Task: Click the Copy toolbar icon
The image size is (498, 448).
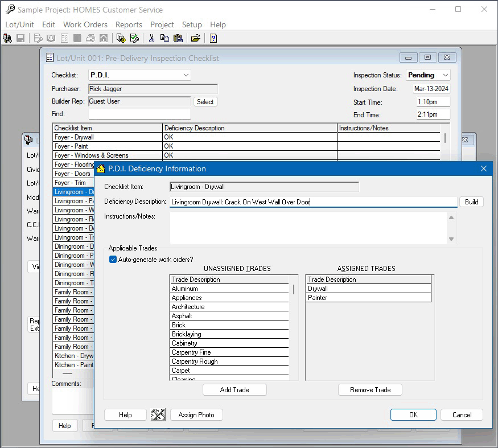Action: 164,38
